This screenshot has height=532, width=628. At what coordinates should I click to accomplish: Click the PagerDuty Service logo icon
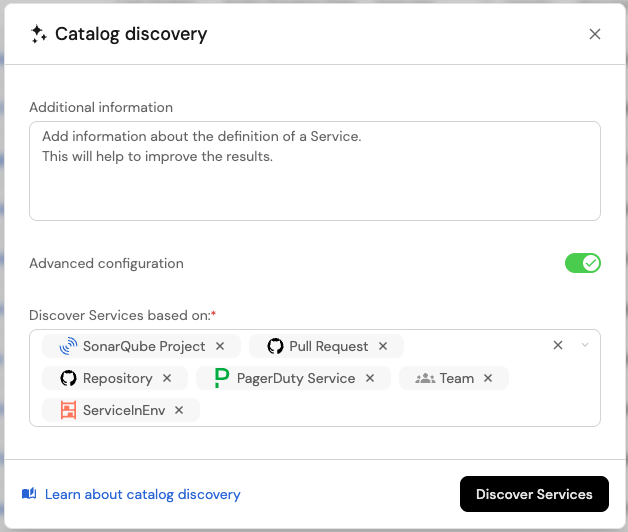tap(221, 378)
